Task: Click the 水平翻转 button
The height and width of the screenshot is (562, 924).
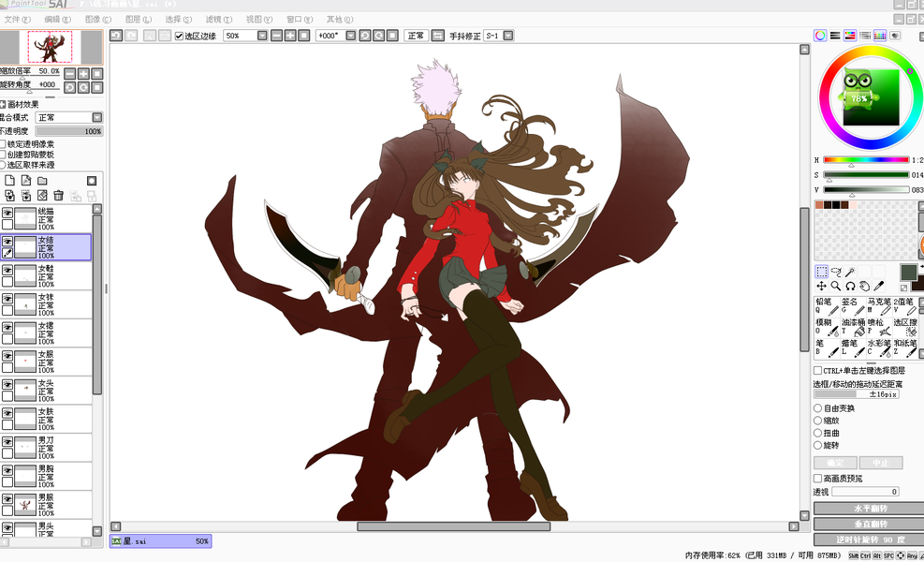Action: (871, 509)
